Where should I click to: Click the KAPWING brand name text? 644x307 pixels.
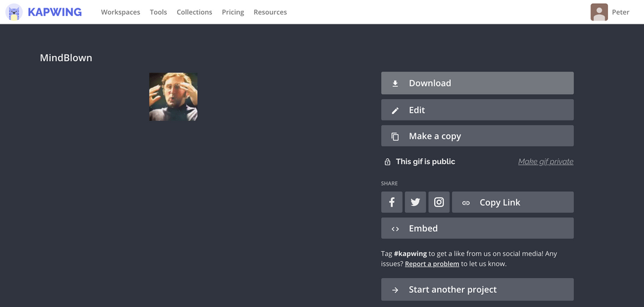point(55,12)
